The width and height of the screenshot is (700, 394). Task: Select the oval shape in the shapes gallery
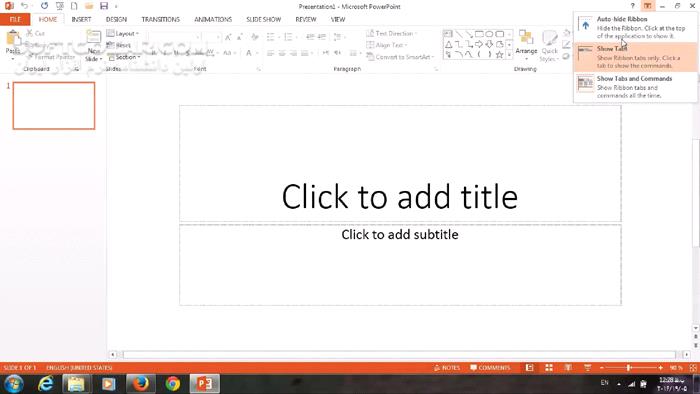click(489, 34)
